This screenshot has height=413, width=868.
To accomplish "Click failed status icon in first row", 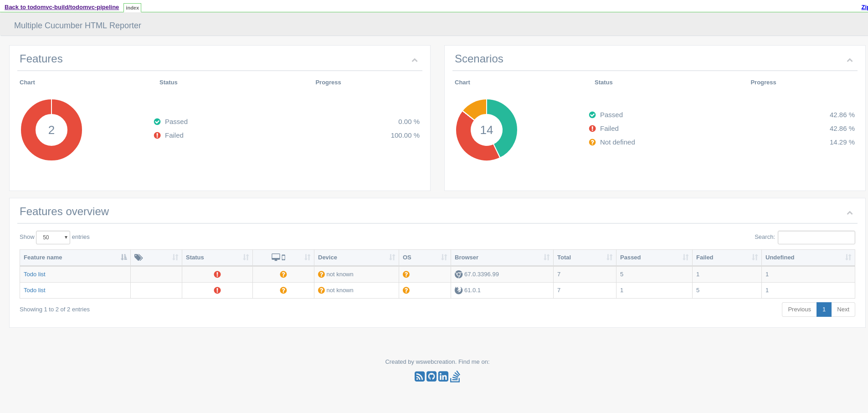I will [217, 274].
